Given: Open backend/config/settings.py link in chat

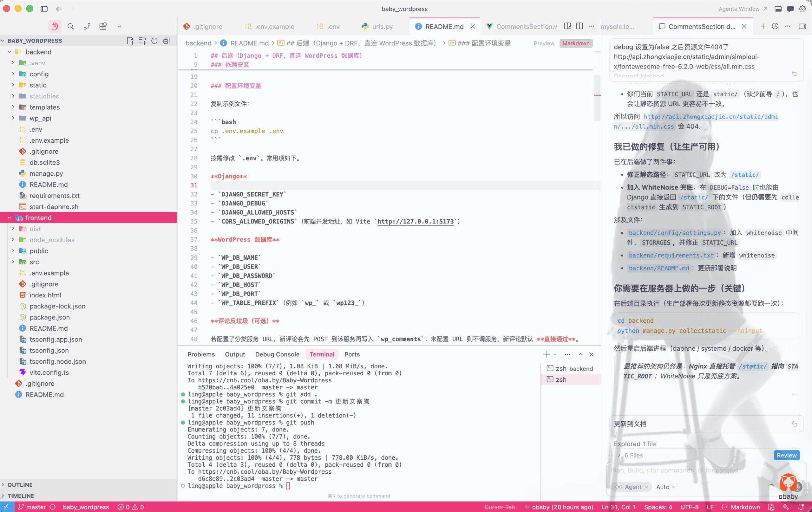Looking at the screenshot, I should click(x=674, y=233).
